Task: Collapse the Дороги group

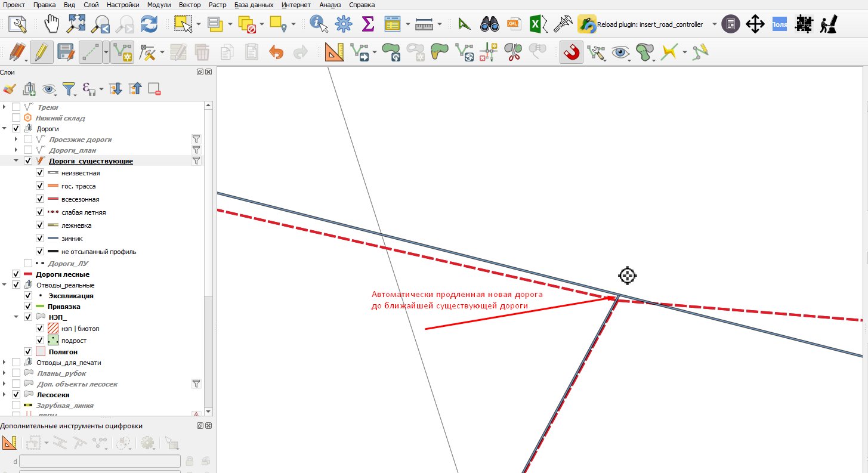Action: coord(5,128)
